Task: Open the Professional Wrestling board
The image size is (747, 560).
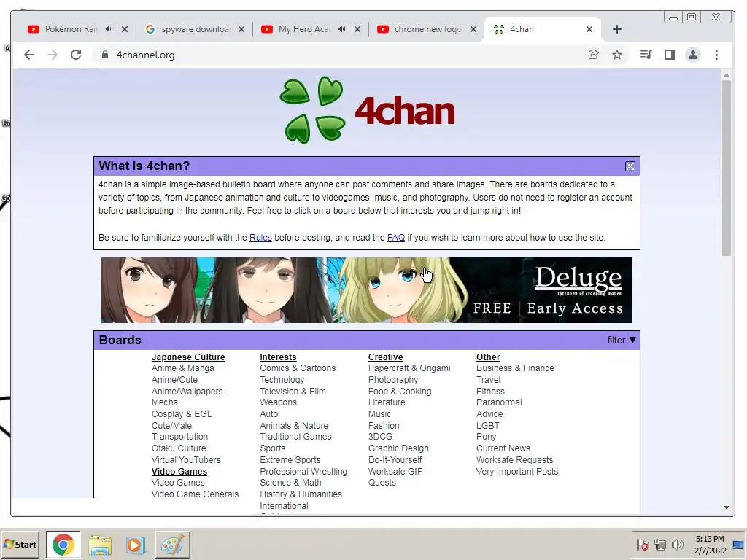Action: pos(303,472)
